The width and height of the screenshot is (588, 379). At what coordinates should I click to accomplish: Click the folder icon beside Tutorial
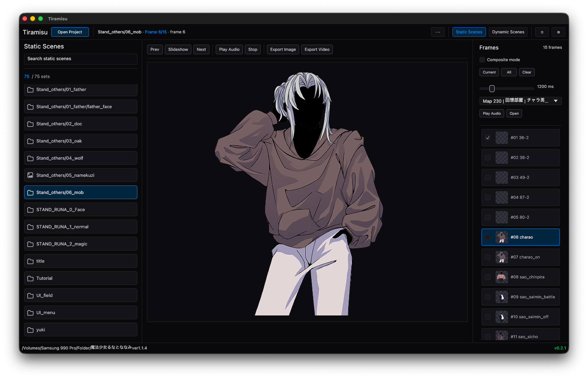(30, 278)
